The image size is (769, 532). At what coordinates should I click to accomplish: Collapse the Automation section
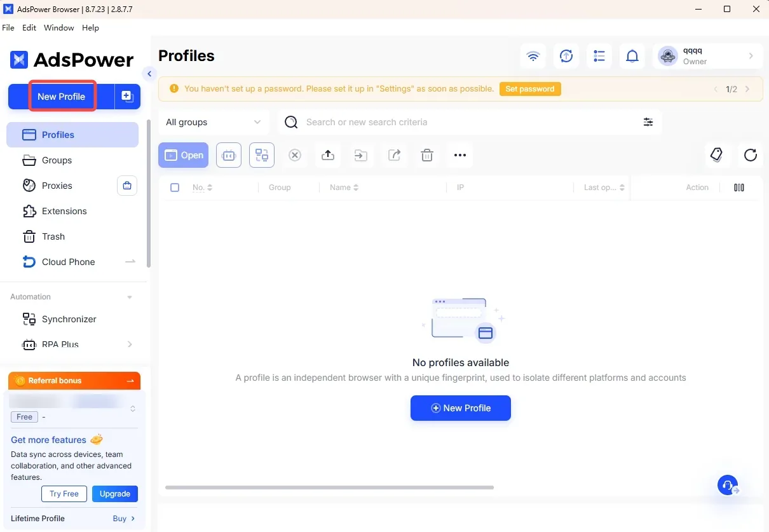pyautogui.click(x=130, y=297)
